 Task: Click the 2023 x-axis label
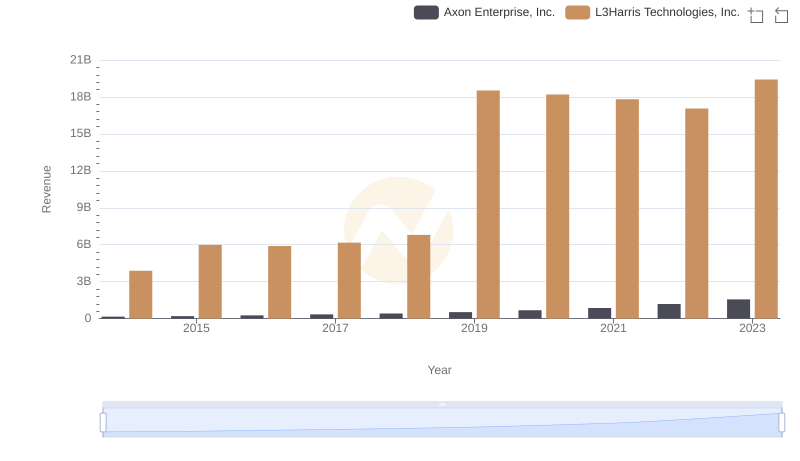point(752,328)
